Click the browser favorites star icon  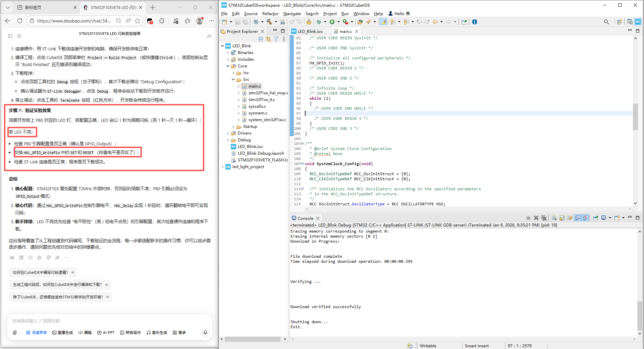[x=138, y=21]
